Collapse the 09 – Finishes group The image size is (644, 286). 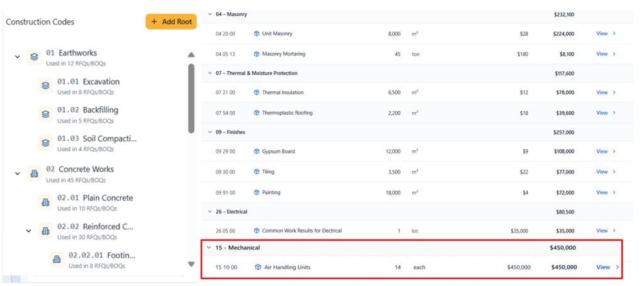pyautogui.click(x=210, y=132)
